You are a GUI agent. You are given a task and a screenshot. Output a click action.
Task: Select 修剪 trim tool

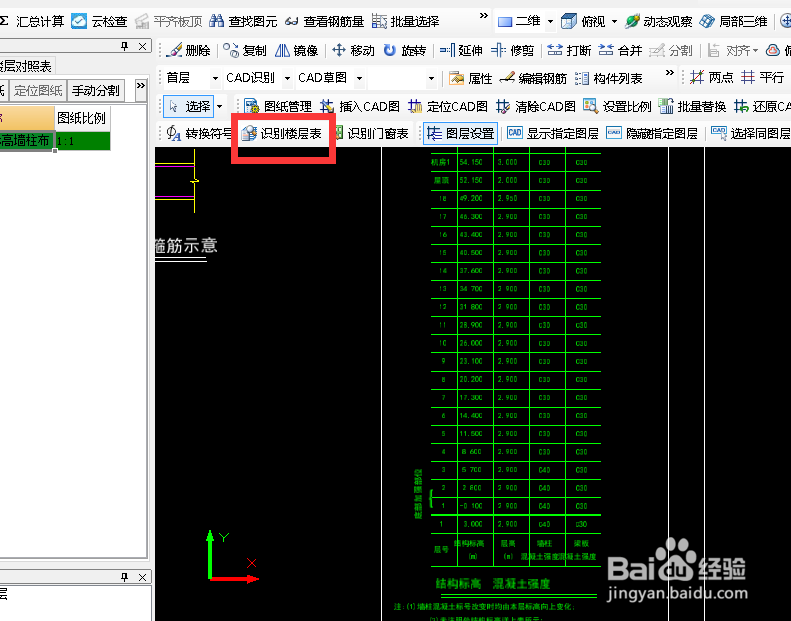pos(513,50)
